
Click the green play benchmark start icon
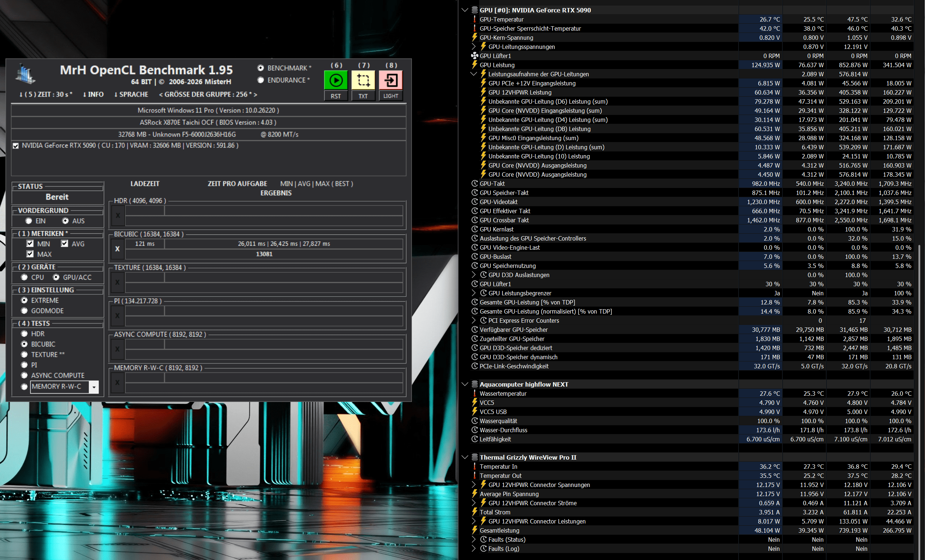(335, 80)
